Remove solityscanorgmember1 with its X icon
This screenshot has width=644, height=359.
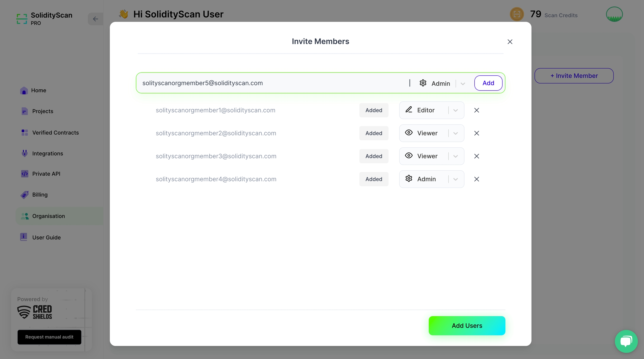pos(477,110)
